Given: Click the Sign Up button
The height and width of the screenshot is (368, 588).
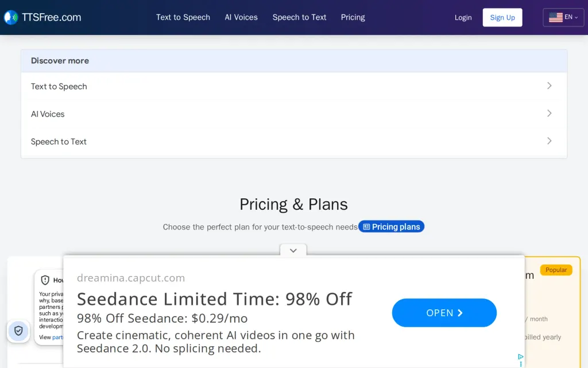Looking at the screenshot, I should (502, 17).
